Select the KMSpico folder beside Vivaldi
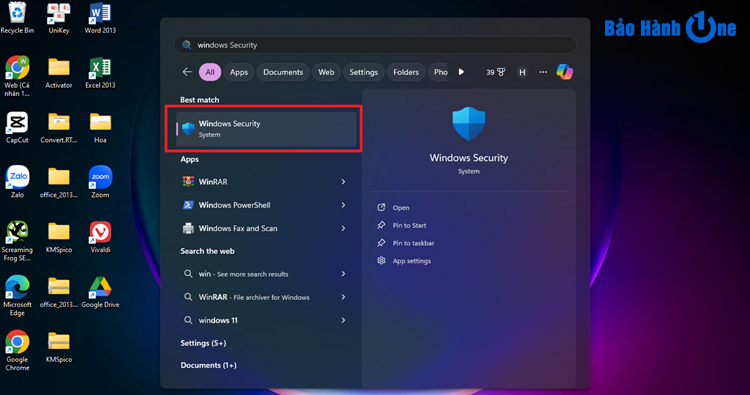 click(x=59, y=237)
